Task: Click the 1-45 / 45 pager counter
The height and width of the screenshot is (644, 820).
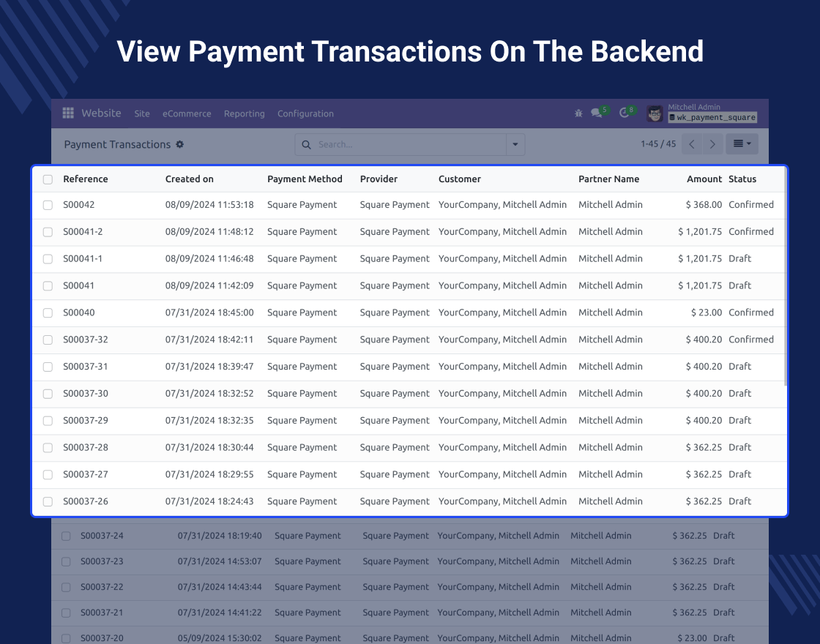Action: (x=658, y=143)
